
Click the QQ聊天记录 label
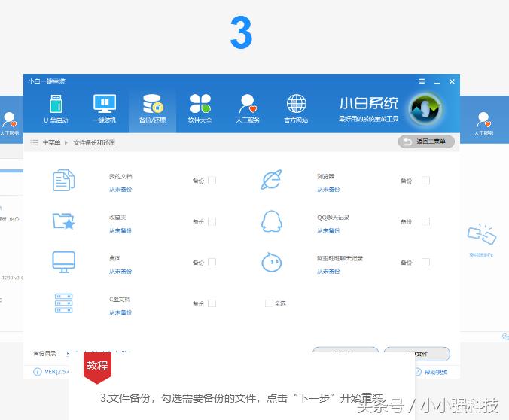(333, 217)
